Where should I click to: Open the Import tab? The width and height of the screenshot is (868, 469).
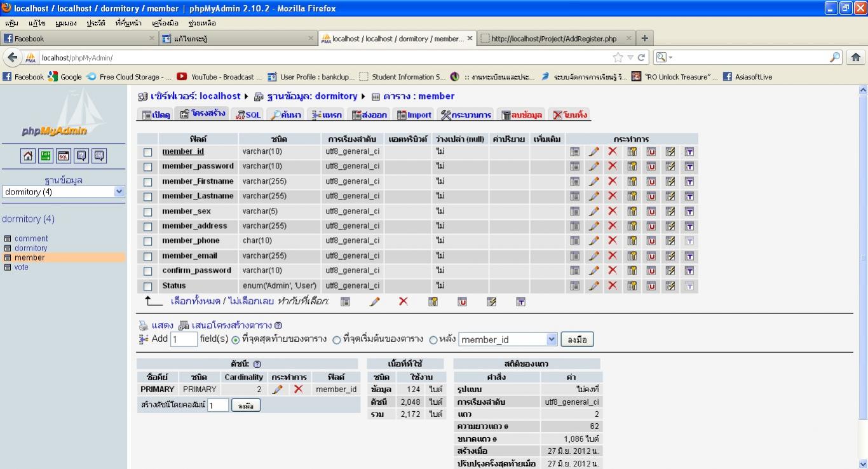tap(414, 115)
